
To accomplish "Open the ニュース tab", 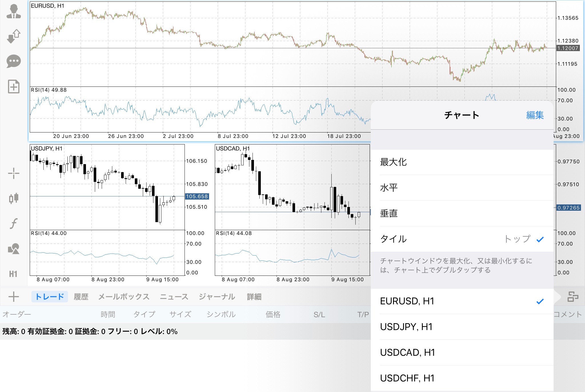I will pos(174,297).
